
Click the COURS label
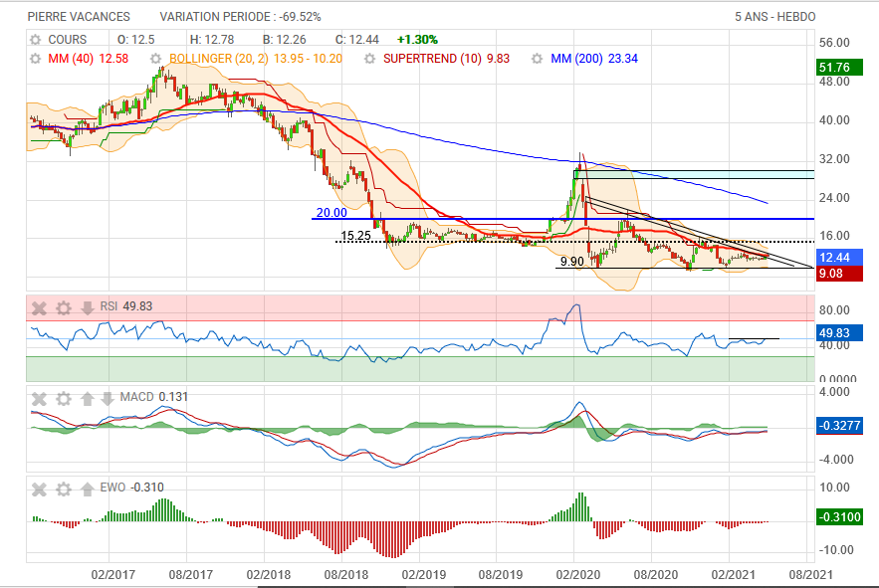click(x=68, y=40)
